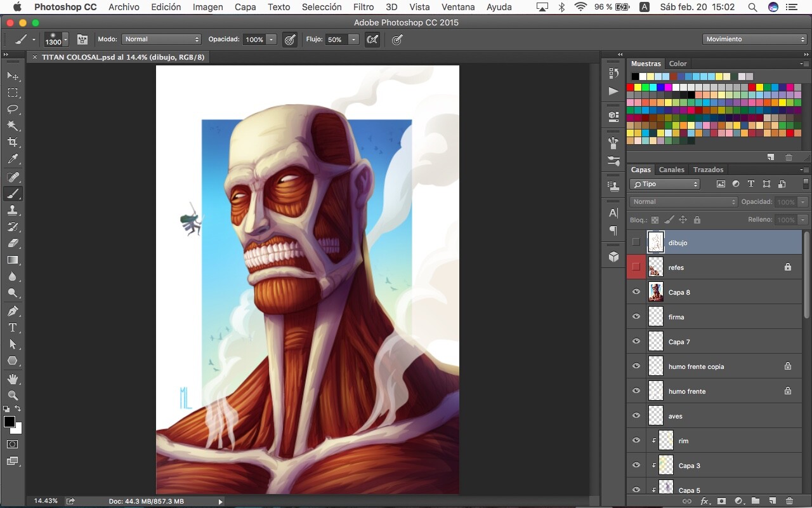Viewport: 812px width, 508px height.
Task: Open the Filtro menu
Action: 363,7
